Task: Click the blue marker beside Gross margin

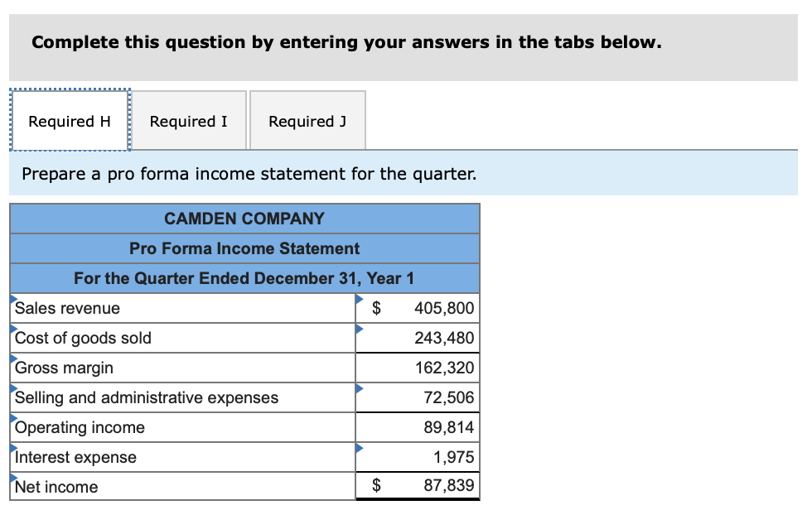Action: tap(12, 358)
